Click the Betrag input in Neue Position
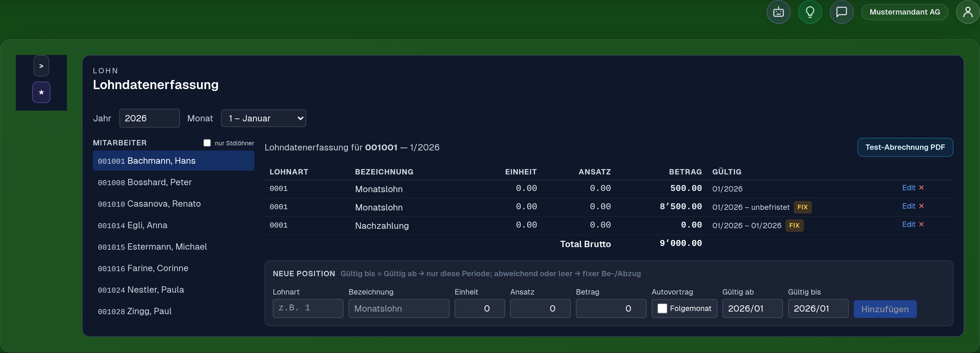Viewport: 980px width, 353px height. coord(611,308)
